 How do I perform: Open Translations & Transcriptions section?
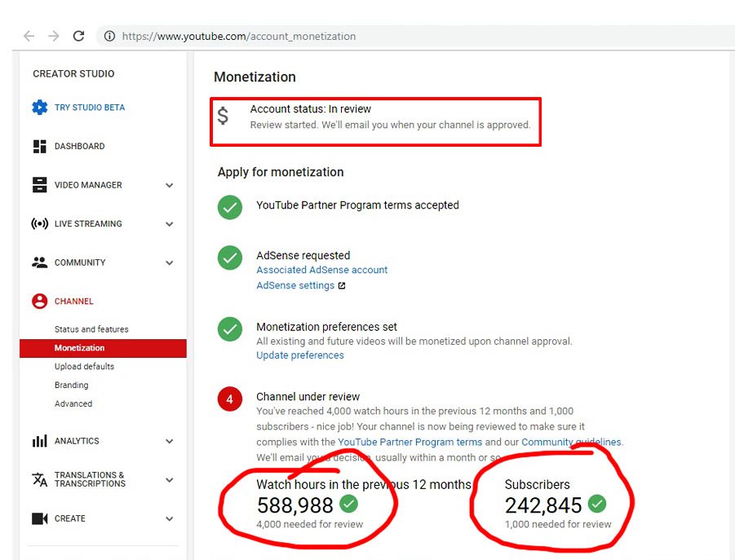click(90, 479)
